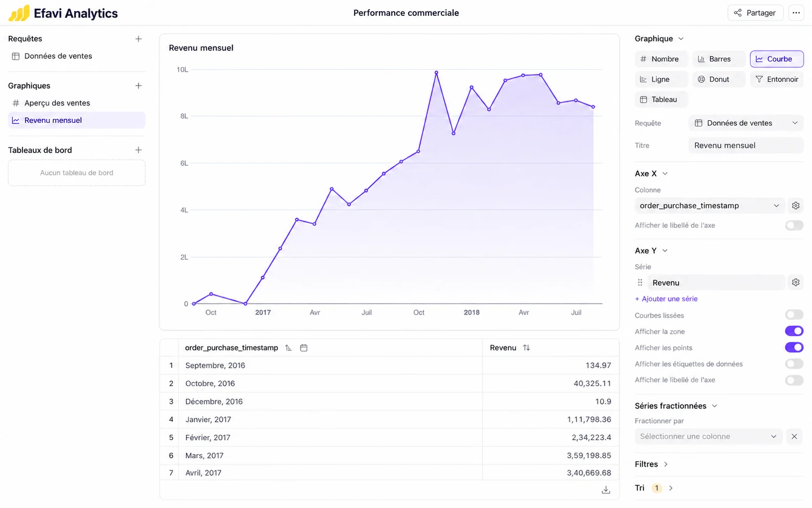Click the 2,34,223.4 revenue value
Viewport: 812px width, 508px height.
(x=591, y=438)
